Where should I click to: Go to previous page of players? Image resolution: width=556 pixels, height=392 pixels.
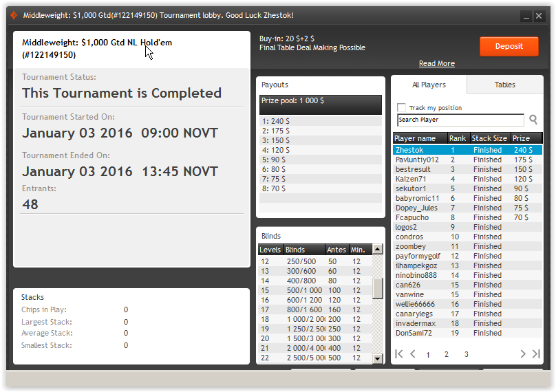tap(413, 353)
